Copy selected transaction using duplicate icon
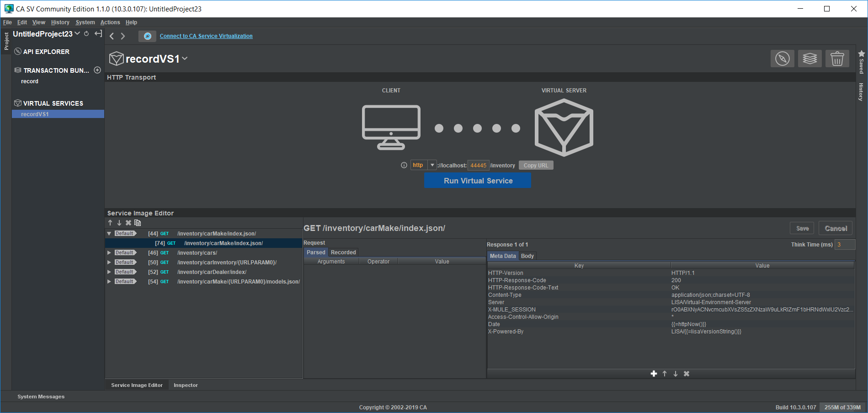Viewport: 868px width, 413px height. 138,223
